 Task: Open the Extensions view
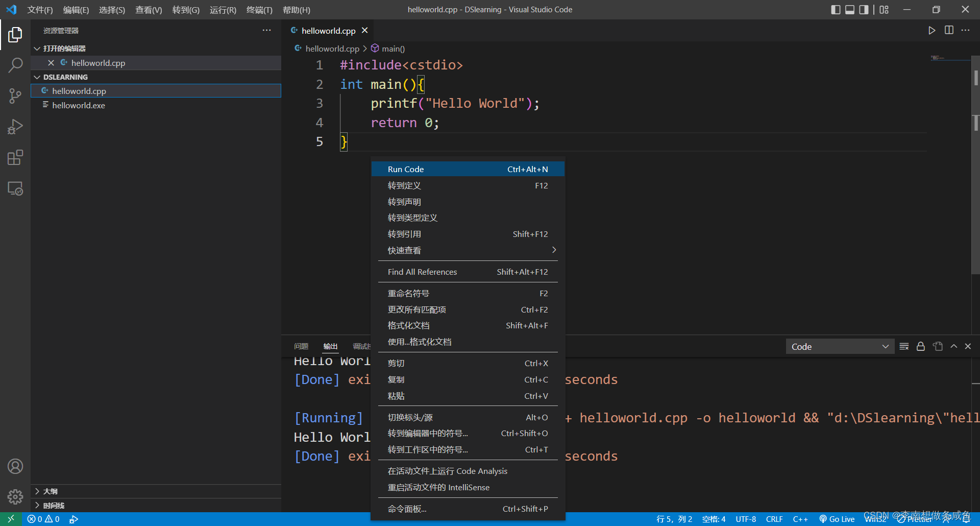click(15, 157)
